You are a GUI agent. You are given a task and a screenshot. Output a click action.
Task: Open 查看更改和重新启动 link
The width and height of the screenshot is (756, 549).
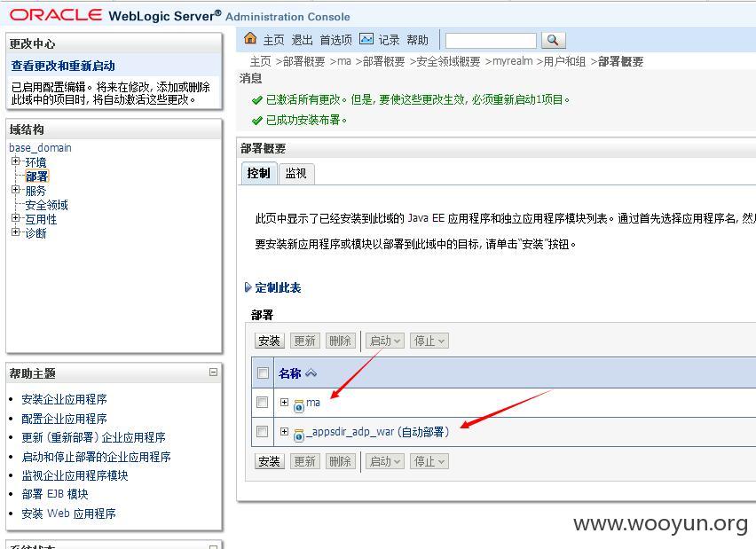(x=63, y=66)
